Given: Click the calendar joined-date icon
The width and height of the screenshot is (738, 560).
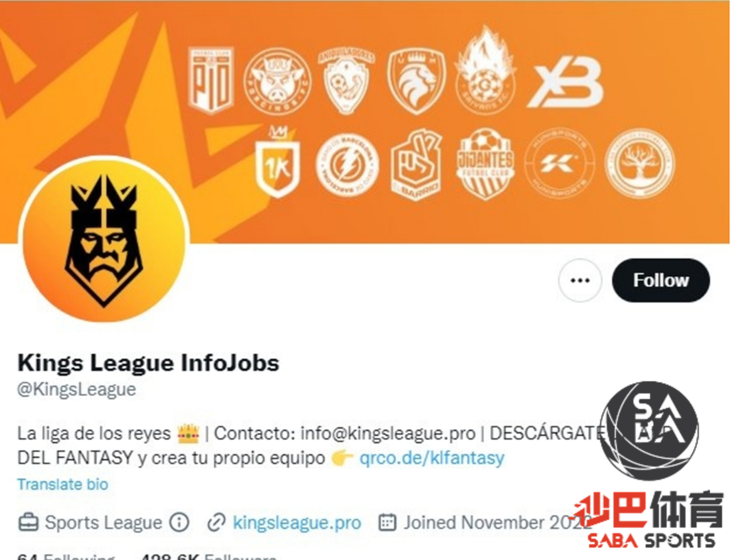Looking at the screenshot, I should click(x=387, y=523).
